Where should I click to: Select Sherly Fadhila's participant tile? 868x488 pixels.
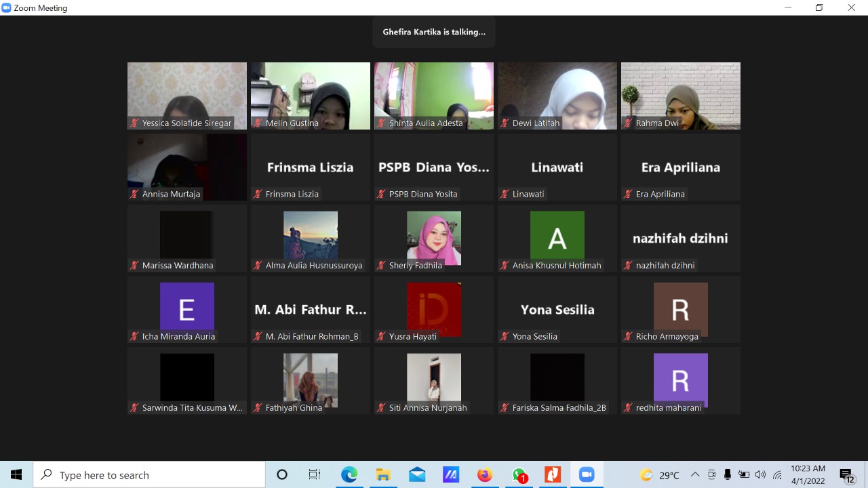pos(434,238)
